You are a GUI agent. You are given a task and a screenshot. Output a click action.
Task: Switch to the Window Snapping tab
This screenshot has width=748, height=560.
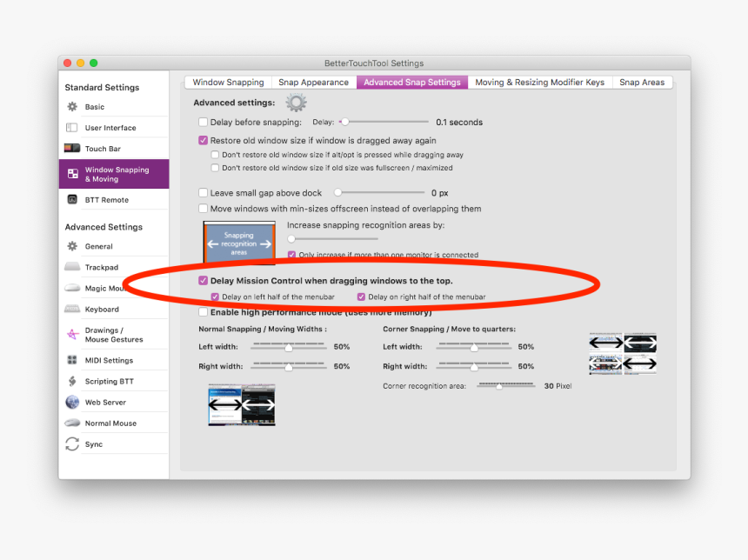coord(228,82)
